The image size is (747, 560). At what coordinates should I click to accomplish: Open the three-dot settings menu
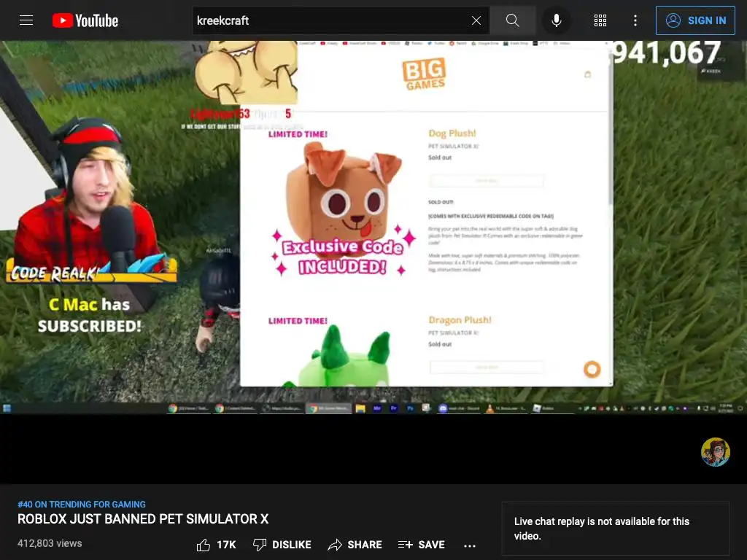[x=635, y=20]
